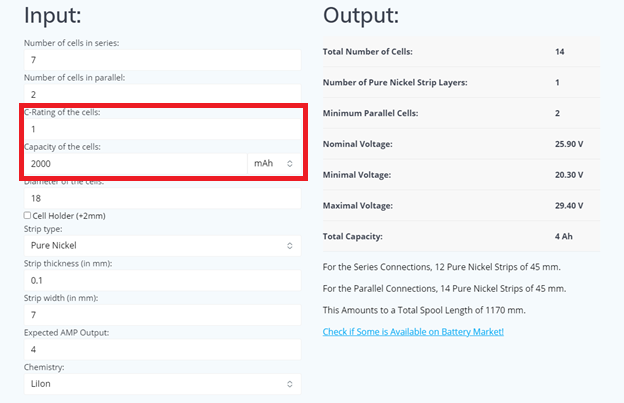Click the Minimum Parallel Cells output row
Image resolution: width=624 pixels, height=403 pixels.
coord(460,113)
